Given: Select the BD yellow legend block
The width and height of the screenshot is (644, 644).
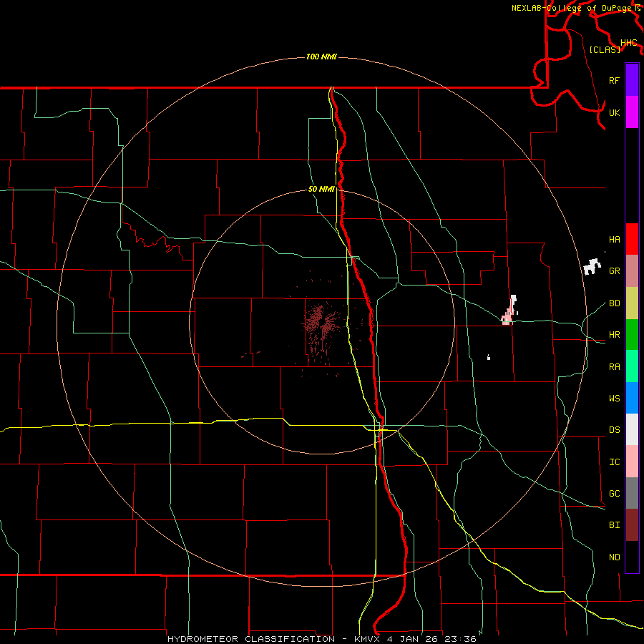Looking at the screenshot, I should click(x=632, y=303).
